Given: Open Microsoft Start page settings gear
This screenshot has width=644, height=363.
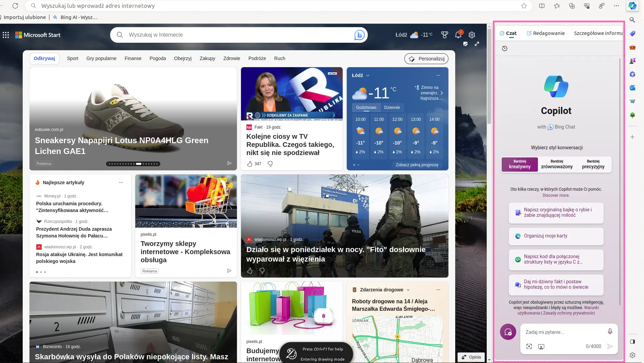Looking at the screenshot, I should click(x=472, y=35).
